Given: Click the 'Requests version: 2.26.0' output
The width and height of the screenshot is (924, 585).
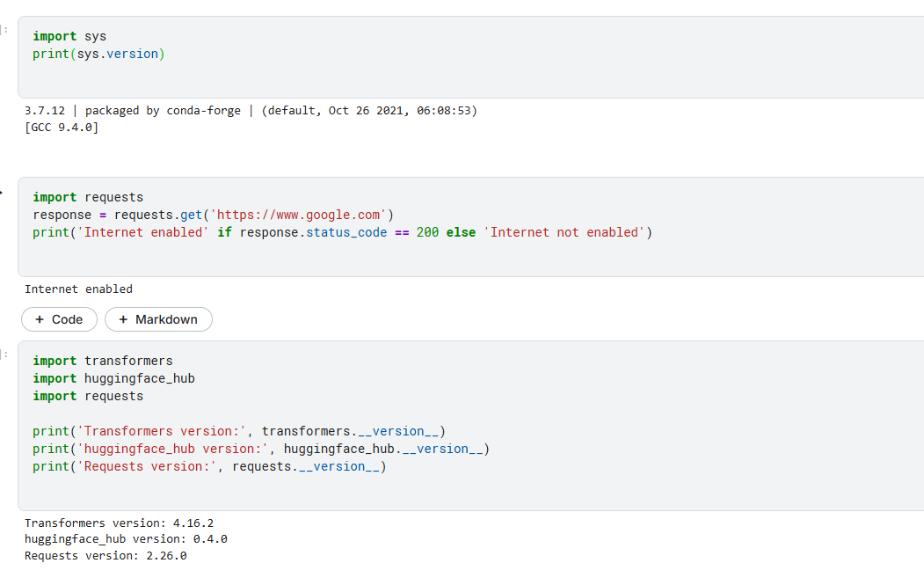Looking at the screenshot, I should tap(105, 555).
